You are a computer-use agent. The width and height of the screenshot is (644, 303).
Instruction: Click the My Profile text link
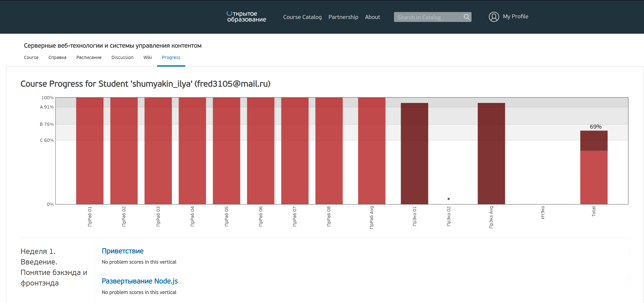click(515, 16)
